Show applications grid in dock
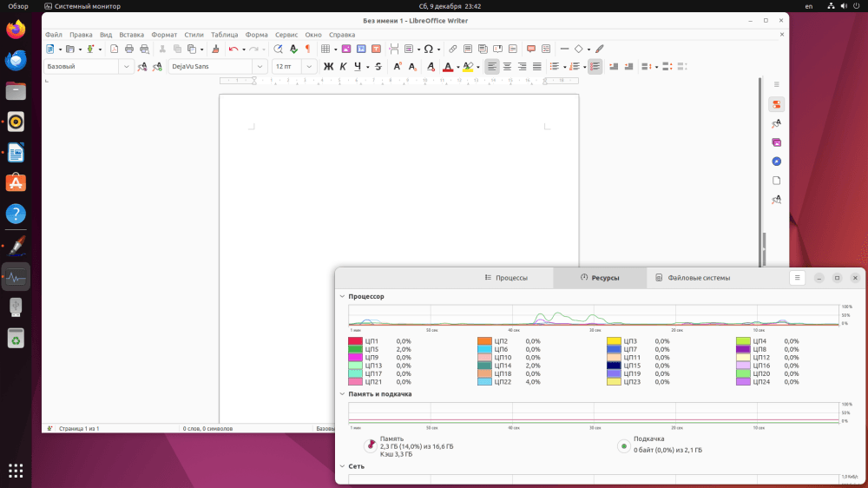Screen dimensions: 868x488 point(16,471)
